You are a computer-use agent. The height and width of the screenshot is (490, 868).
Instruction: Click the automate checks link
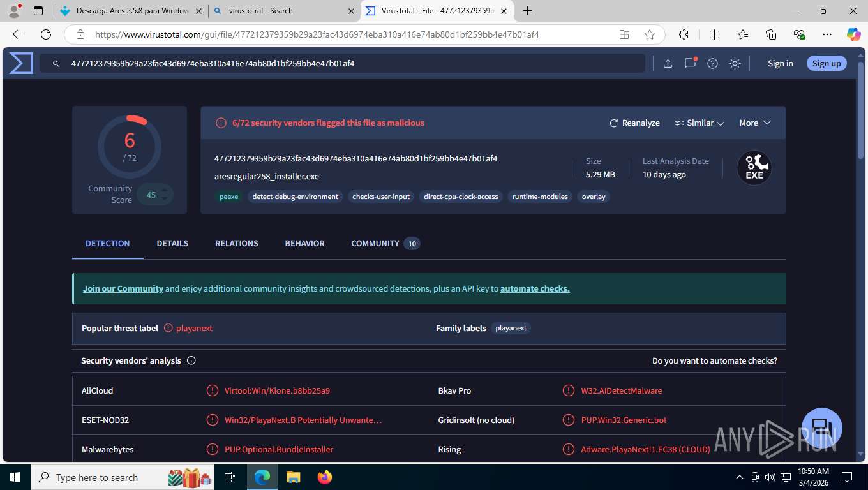click(x=535, y=288)
